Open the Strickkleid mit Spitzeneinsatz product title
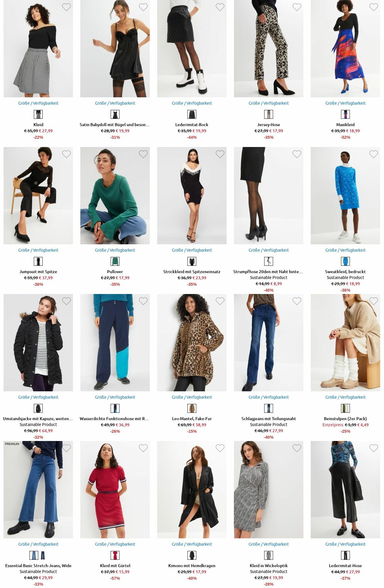 pyautogui.click(x=192, y=272)
